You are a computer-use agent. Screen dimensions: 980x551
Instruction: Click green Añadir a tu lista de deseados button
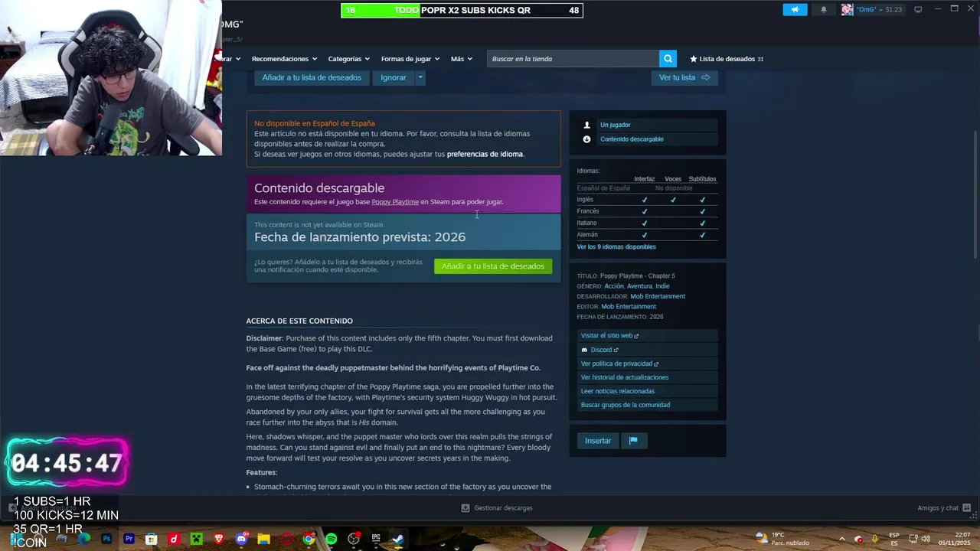[x=493, y=266]
